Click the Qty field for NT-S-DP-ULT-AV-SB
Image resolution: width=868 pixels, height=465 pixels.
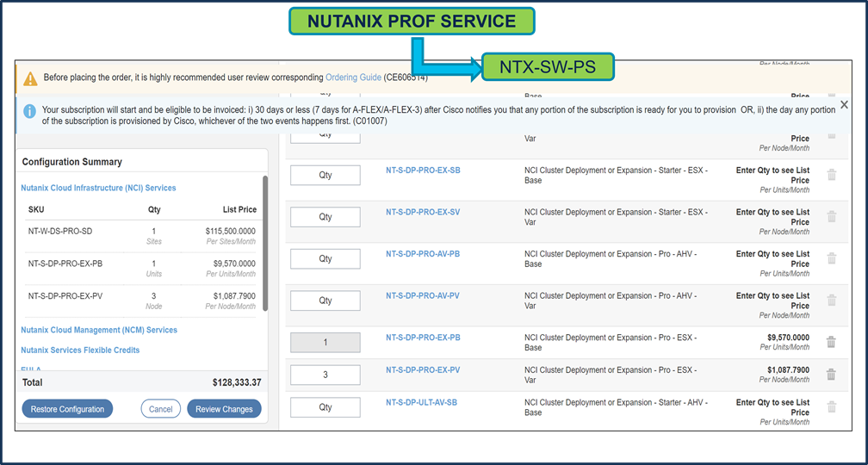pos(325,407)
